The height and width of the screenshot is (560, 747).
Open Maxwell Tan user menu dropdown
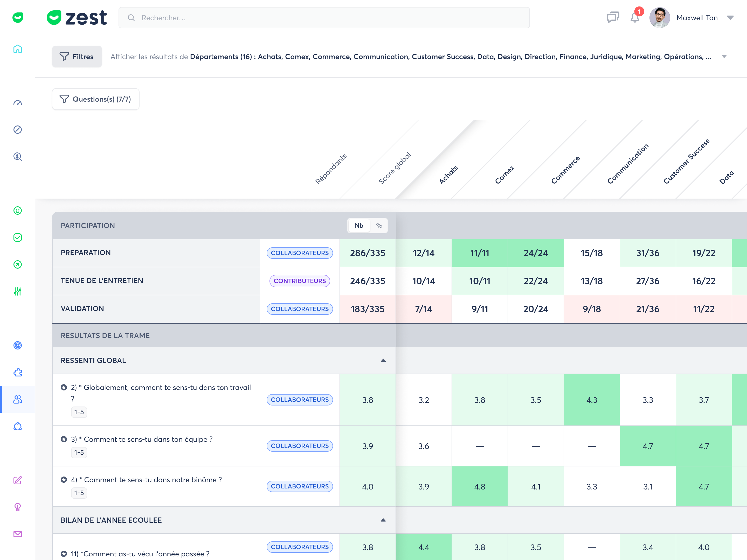(x=730, y=18)
